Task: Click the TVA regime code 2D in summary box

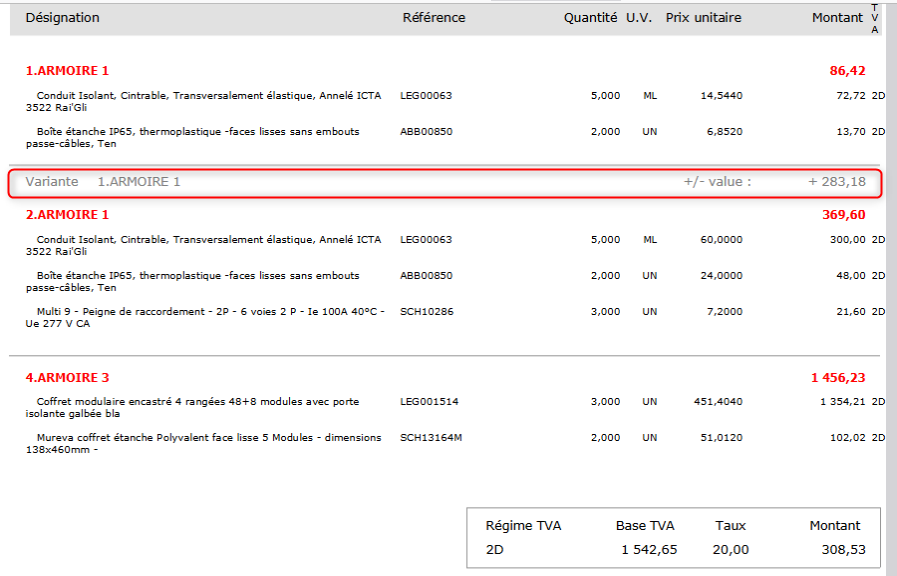Action: click(494, 550)
